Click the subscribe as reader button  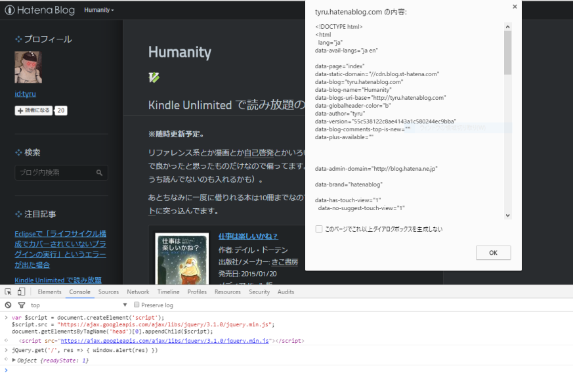tap(33, 110)
